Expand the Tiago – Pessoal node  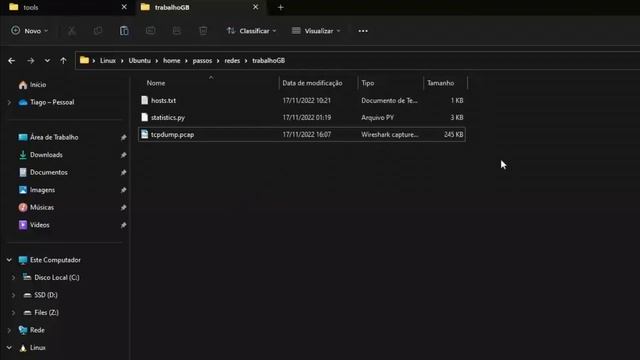point(9,102)
